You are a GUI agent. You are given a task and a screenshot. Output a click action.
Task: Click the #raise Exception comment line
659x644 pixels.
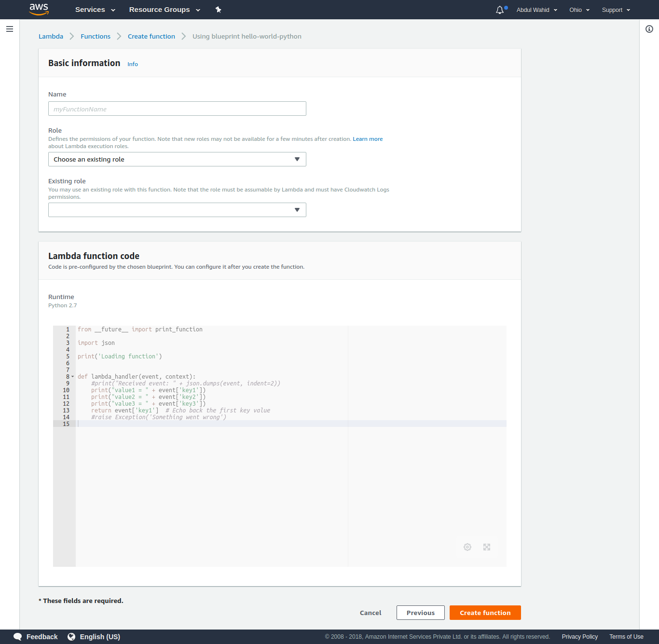click(x=159, y=417)
